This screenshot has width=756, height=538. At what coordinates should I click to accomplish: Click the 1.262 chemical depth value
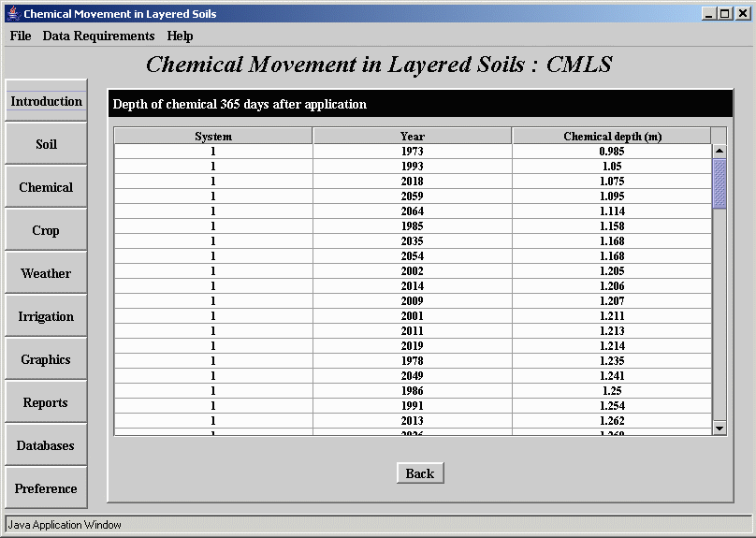click(x=612, y=420)
